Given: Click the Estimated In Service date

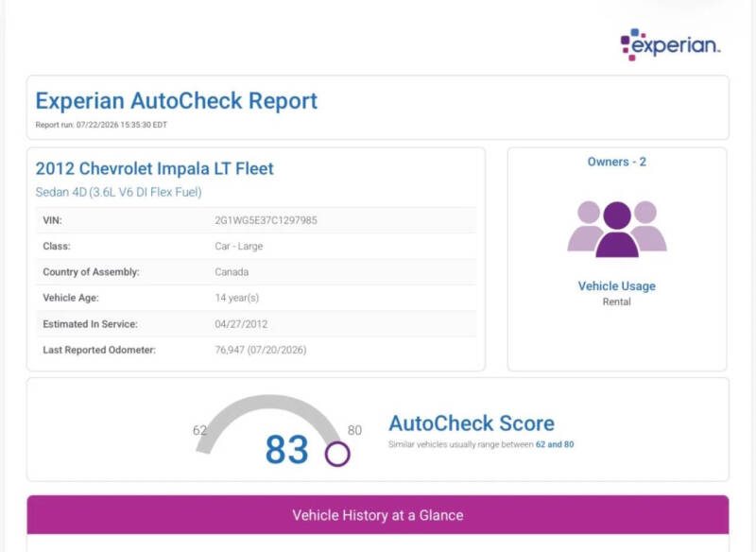Looking at the screenshot, I should [241, 324].
